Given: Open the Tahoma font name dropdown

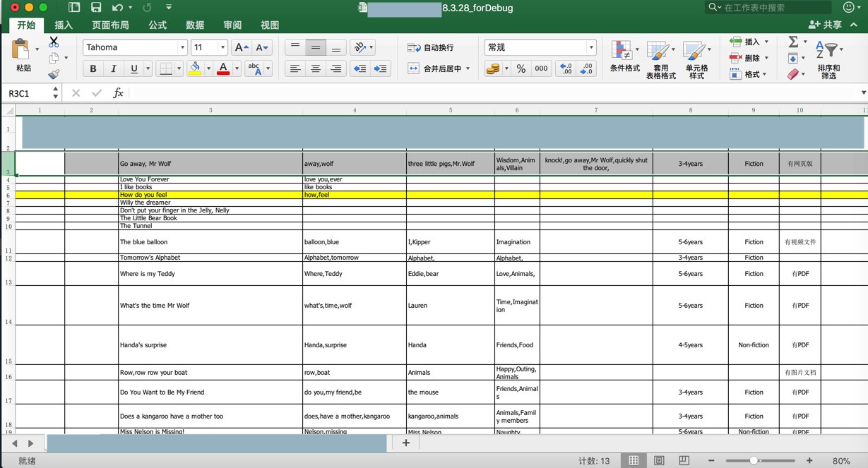Looking at the screenshot, I should pos(182,47).
